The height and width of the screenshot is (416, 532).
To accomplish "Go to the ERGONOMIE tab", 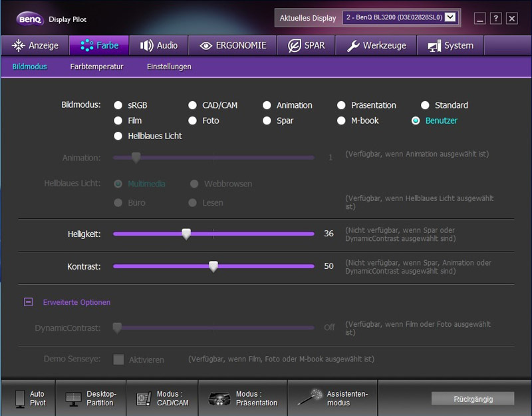I will click(x=233, y=45).
